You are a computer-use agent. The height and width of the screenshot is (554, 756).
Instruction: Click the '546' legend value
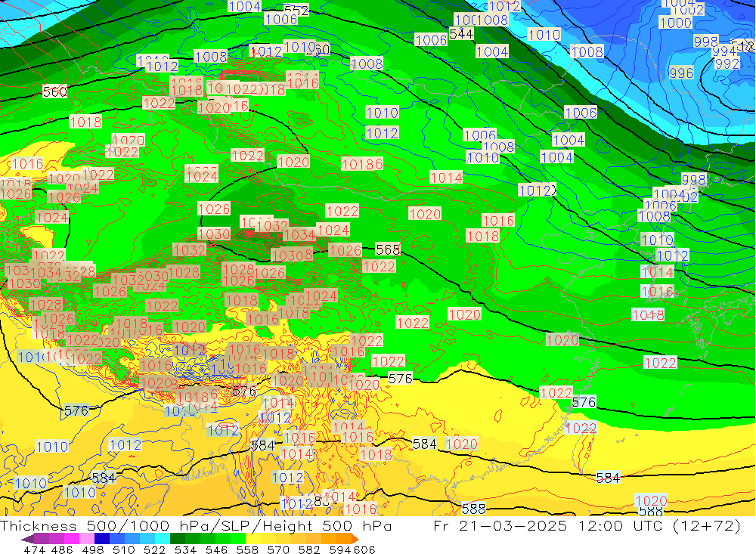pos(216,549)
